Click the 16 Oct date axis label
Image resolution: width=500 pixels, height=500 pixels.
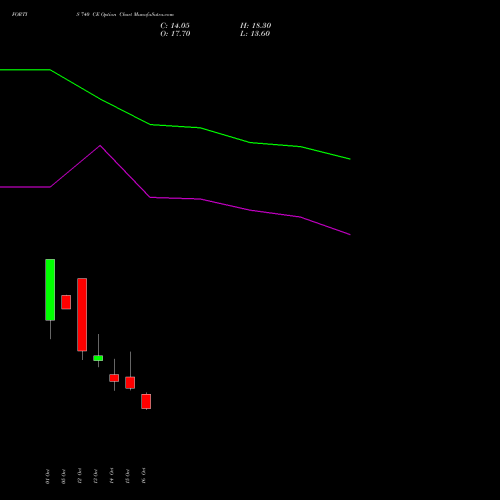point(143,476)
